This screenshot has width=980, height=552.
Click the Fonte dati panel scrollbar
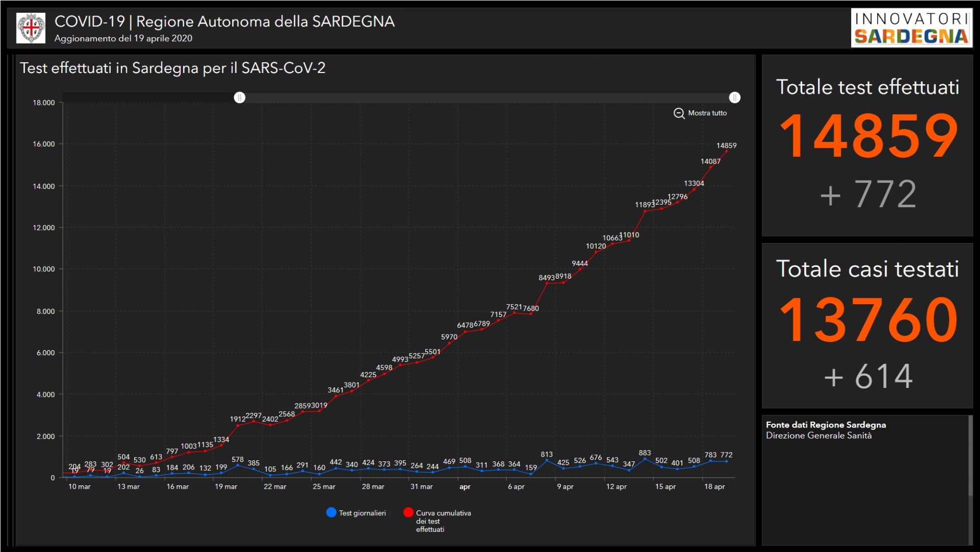(970, 456)
